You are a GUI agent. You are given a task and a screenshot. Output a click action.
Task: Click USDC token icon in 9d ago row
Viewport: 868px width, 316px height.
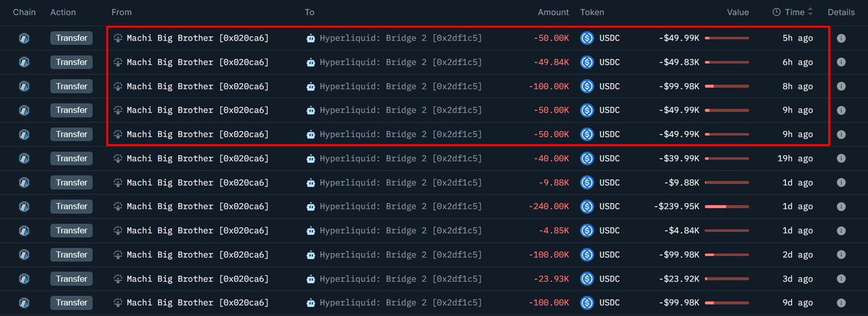coord(587,303)
